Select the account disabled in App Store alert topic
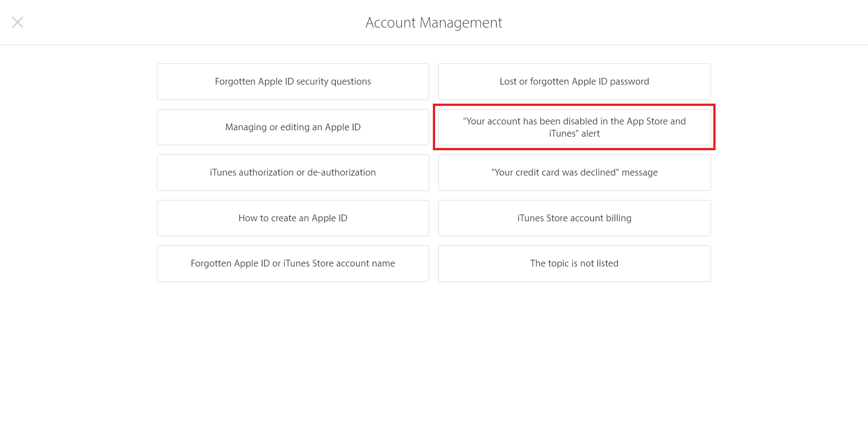Screen dimensions: 868x424 pyautogui.click(x=574, y=127)
